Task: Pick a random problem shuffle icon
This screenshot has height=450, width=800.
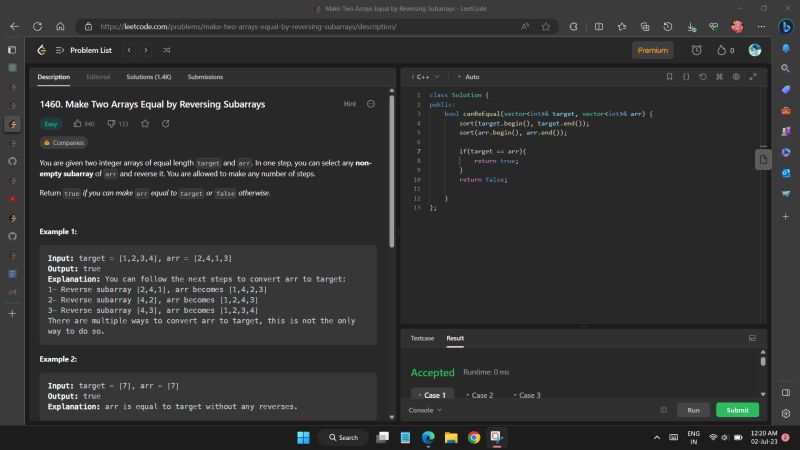Action: click(x=166, y=50)
